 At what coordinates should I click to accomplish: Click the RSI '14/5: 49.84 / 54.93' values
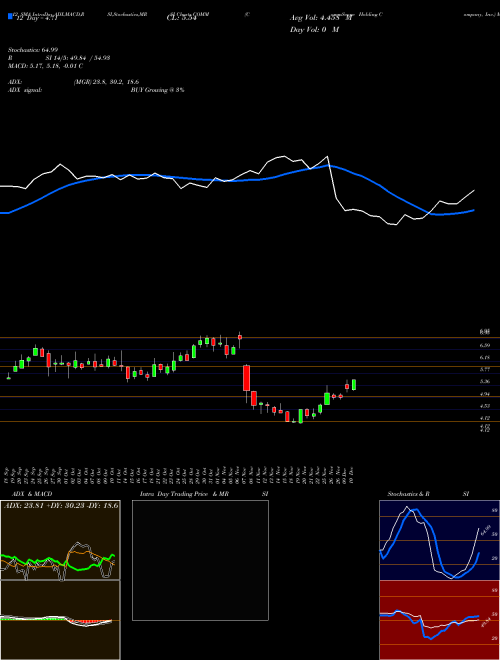[78, 58]
